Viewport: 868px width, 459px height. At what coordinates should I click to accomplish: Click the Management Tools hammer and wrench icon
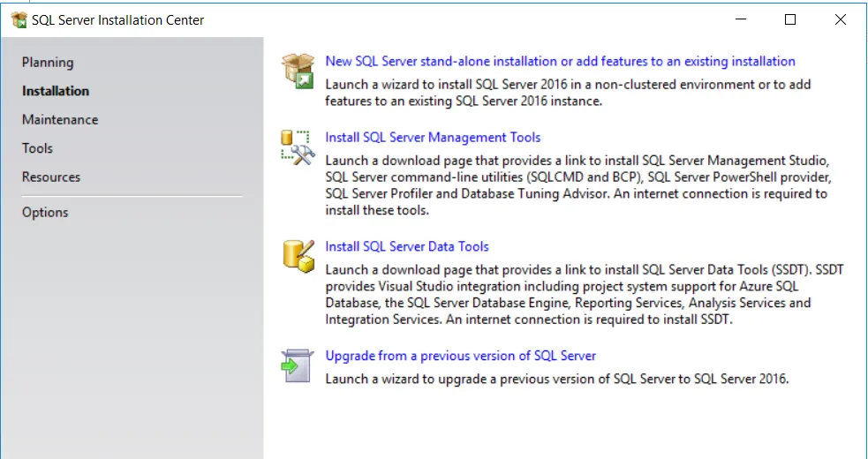[x=298, y=147]
